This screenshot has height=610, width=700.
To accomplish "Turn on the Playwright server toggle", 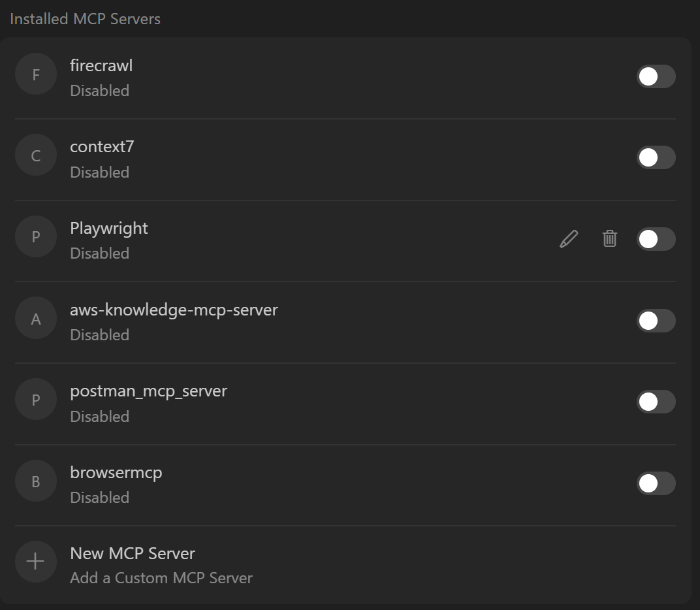I will [x=656, y=239].
